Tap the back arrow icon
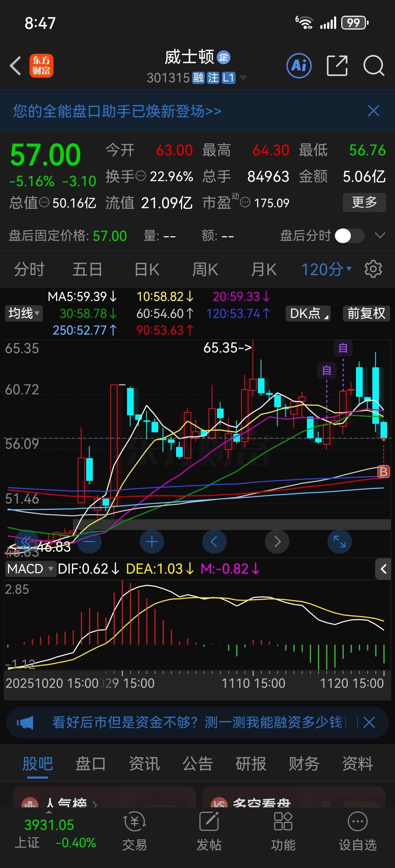Screen dimensions: 395x868 [15, 65]
